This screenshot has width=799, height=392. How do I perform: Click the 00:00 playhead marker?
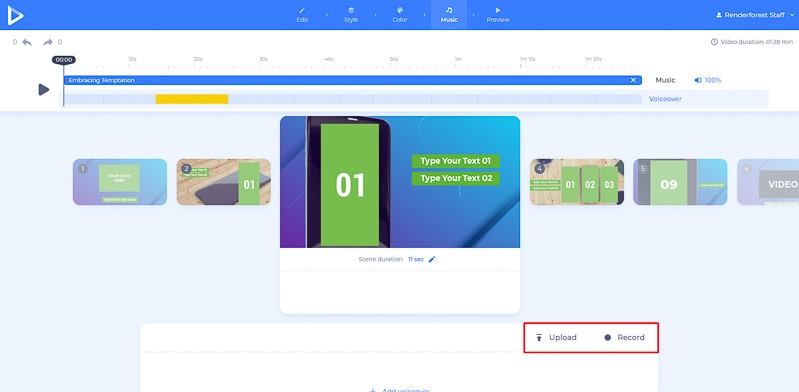(64, 60)
